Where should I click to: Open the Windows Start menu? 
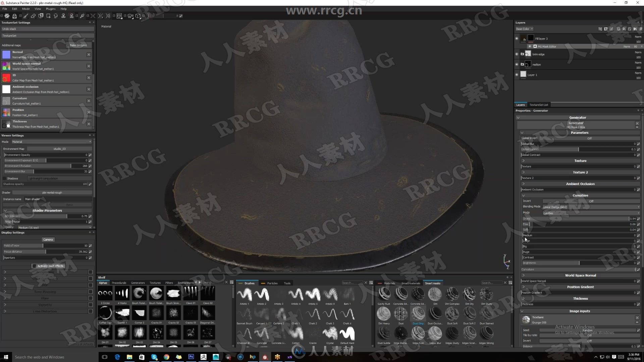click(x=6, y=357)
